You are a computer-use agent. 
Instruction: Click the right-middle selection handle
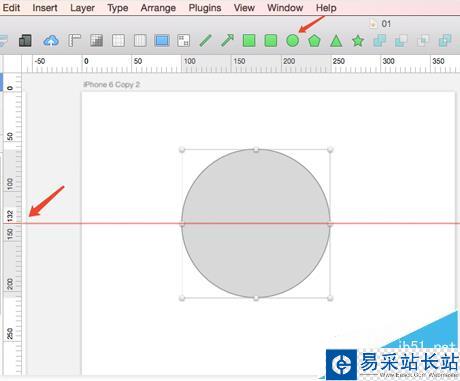[x=330, y=225]
